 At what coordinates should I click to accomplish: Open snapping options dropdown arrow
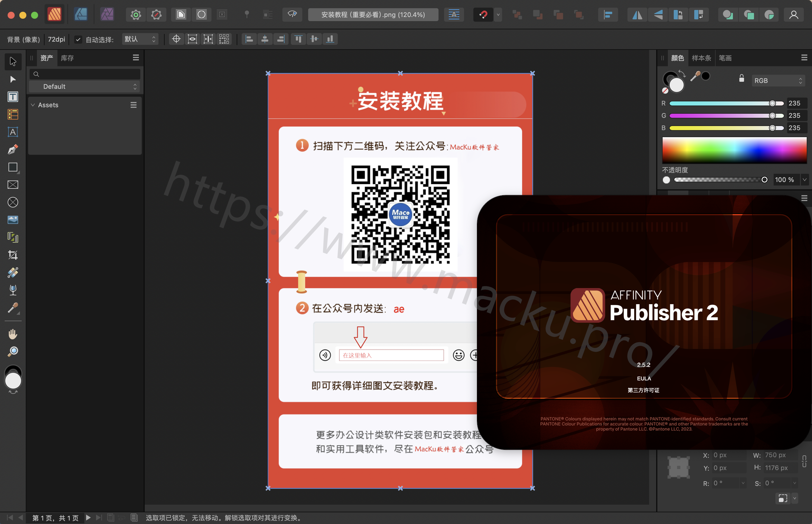click(498, 15)
